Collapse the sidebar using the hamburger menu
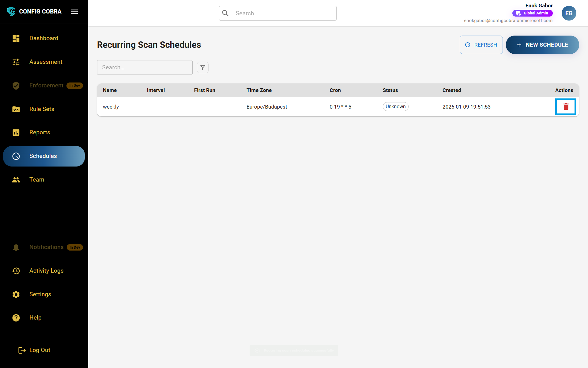 pos(74,12)
